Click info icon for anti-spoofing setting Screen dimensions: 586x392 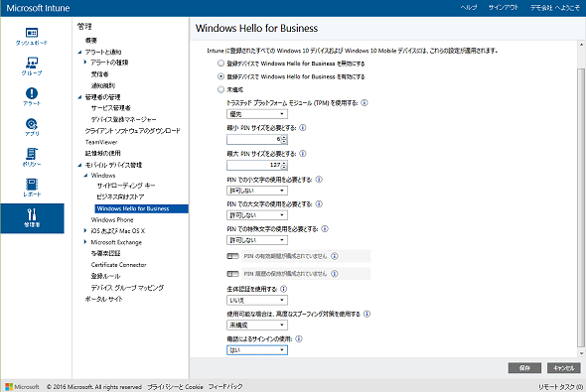click(x=367, y=314)
